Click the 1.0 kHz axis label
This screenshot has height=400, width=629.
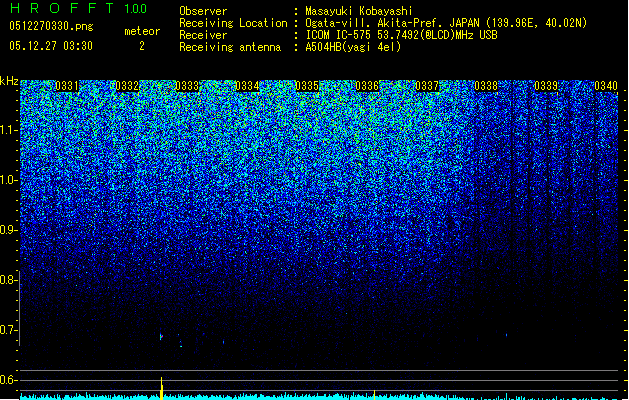point(8,180)
